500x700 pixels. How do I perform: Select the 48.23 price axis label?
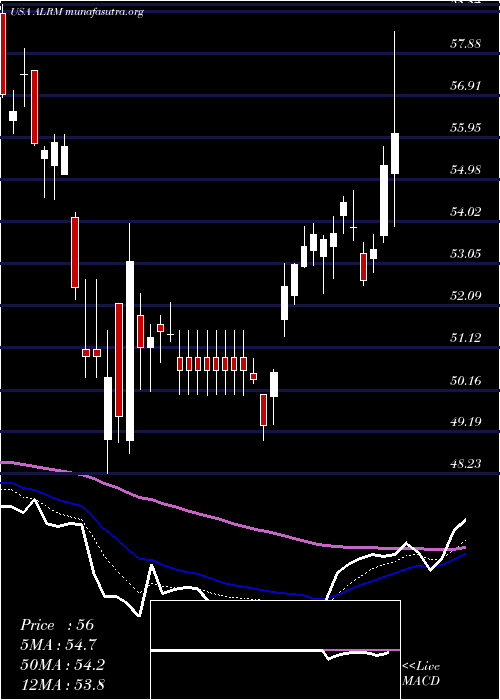(x=465, y=464)
